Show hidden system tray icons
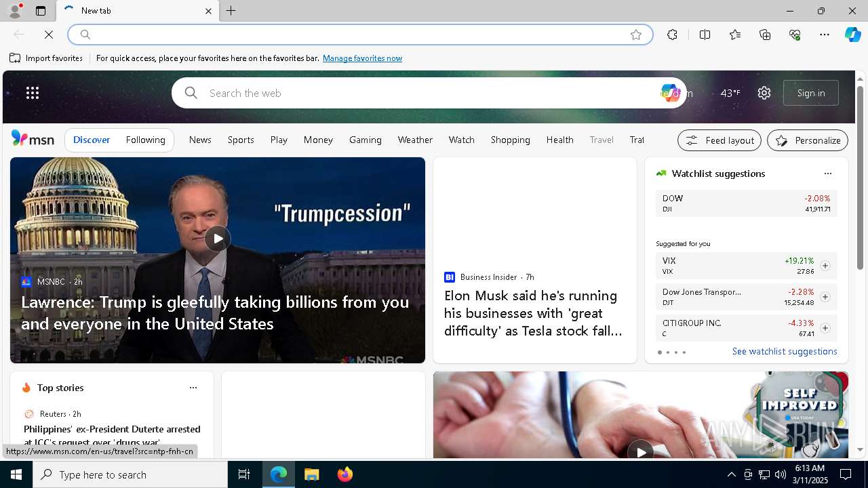The height and width of the screenshot is (488, 868). click(x=731, y=474)
